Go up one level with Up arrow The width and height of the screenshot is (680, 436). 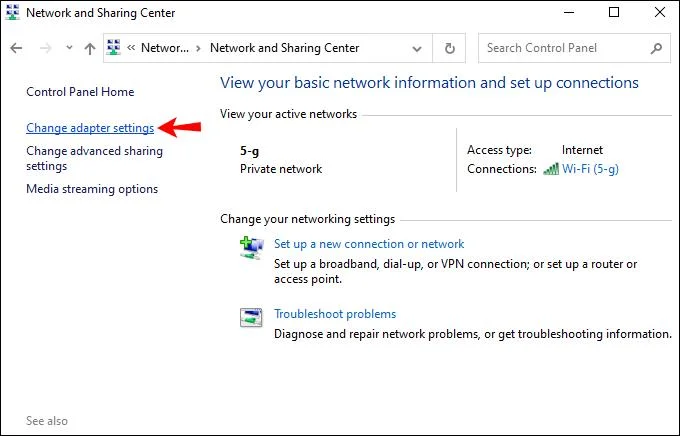tap(90, 48)
